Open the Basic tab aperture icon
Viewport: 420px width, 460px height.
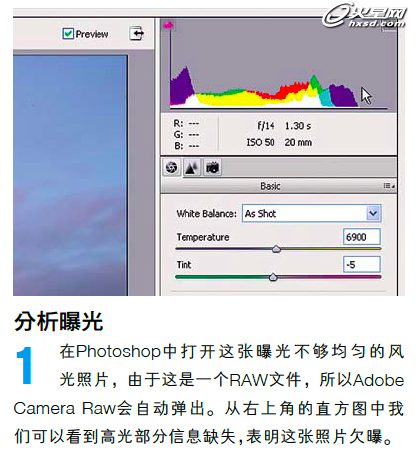pyautogui.click(x=172, y=167)
